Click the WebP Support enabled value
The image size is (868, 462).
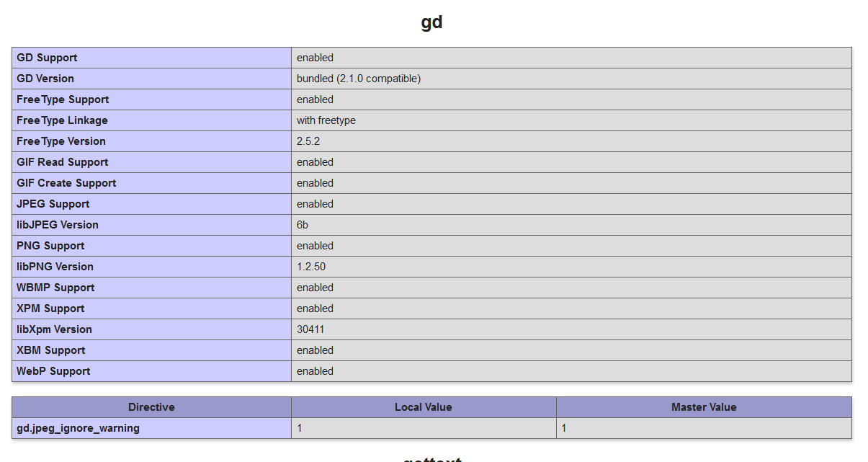click(315, 371)
